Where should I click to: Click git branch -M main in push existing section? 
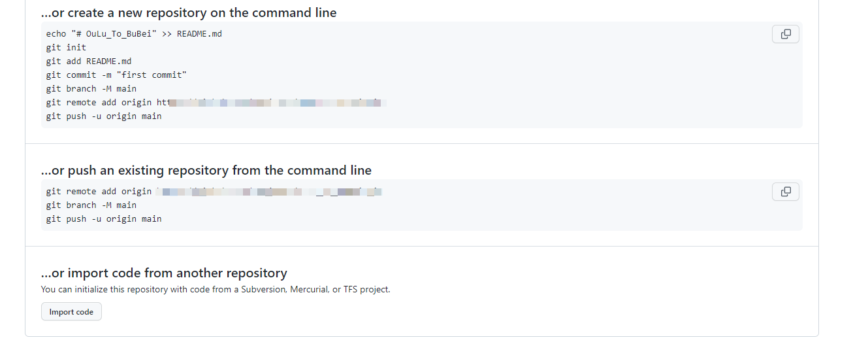(91, 205)
